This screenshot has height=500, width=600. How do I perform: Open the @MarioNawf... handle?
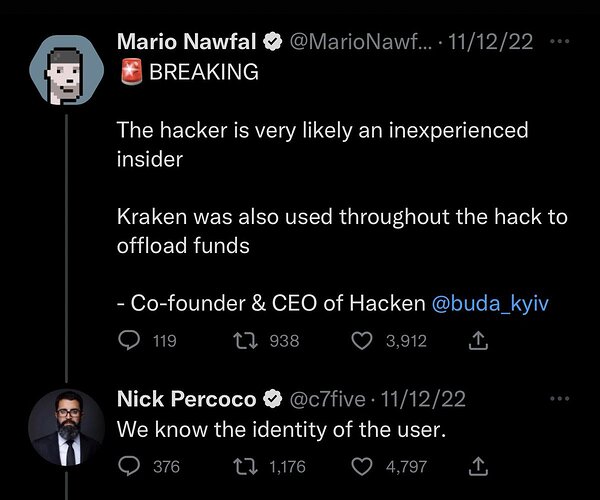tap(360, 41)
